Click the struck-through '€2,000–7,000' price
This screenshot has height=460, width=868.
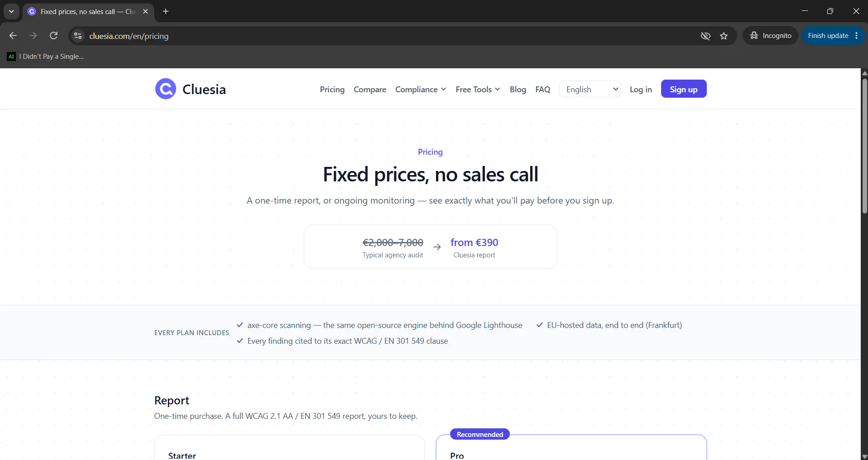pyautogui.click(x=393, y=242)
